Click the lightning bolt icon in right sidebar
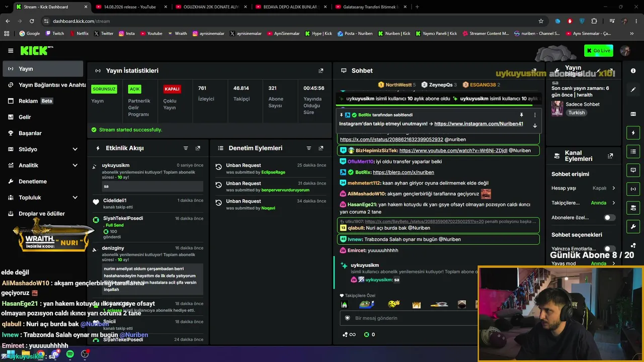644x362 pixels. tap(633, 133)
